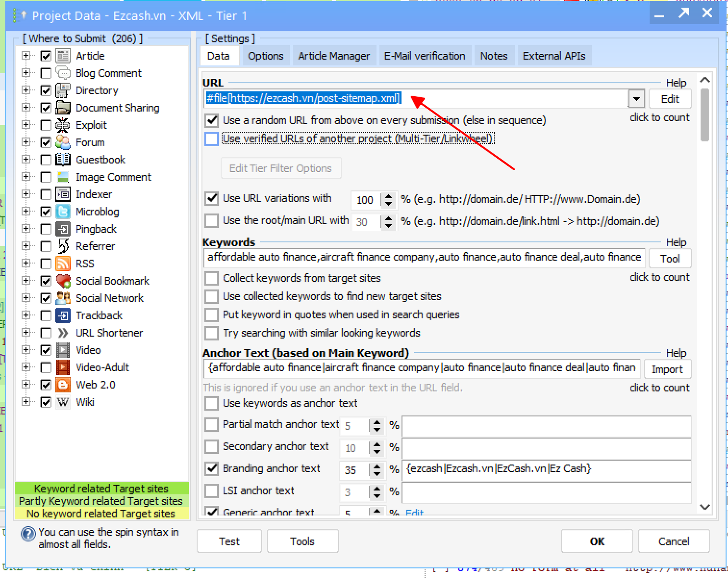
Task: Click the Document Sharing folder icon
Action: tap(63, 108)
